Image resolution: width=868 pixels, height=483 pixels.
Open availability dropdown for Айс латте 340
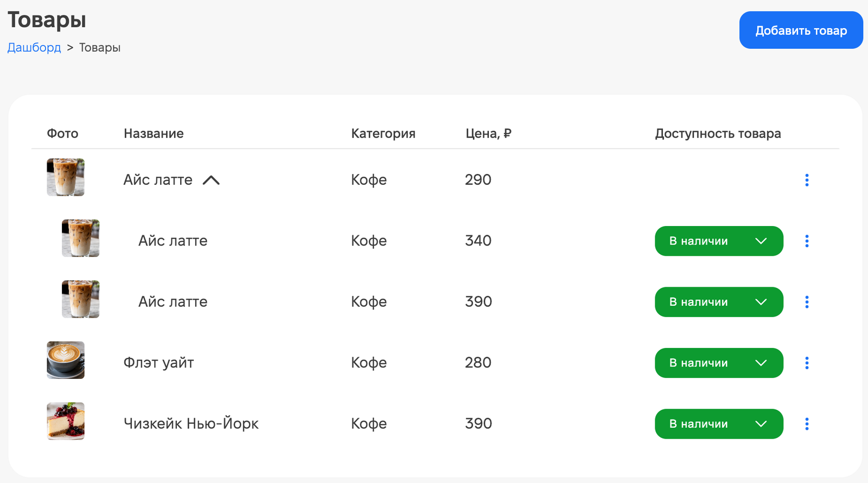click(719, 241)
